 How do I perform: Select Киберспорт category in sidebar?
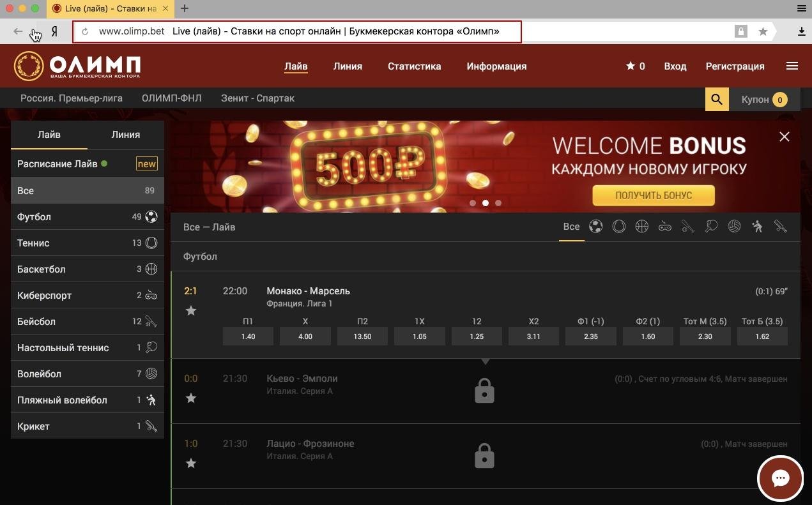(x=88, y=295)
